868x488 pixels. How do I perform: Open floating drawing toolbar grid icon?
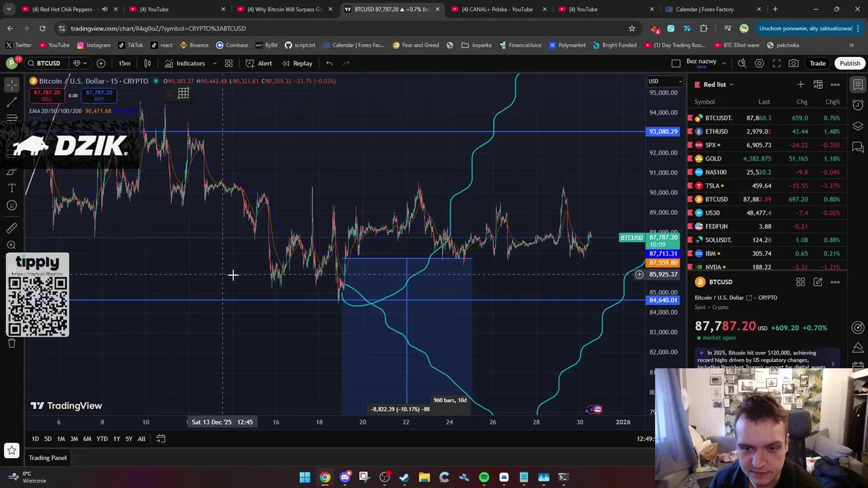(x=183, y=94)
